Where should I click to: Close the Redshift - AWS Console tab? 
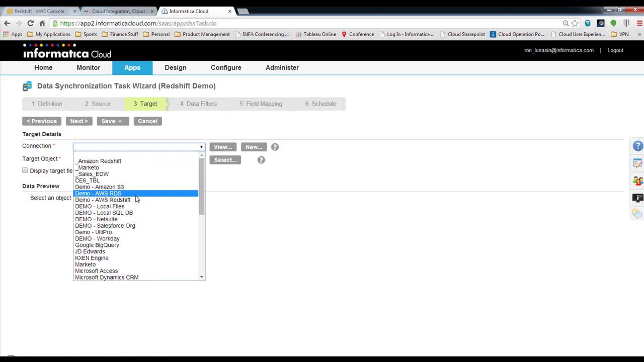pyautogui.click(x=75, y=11)
